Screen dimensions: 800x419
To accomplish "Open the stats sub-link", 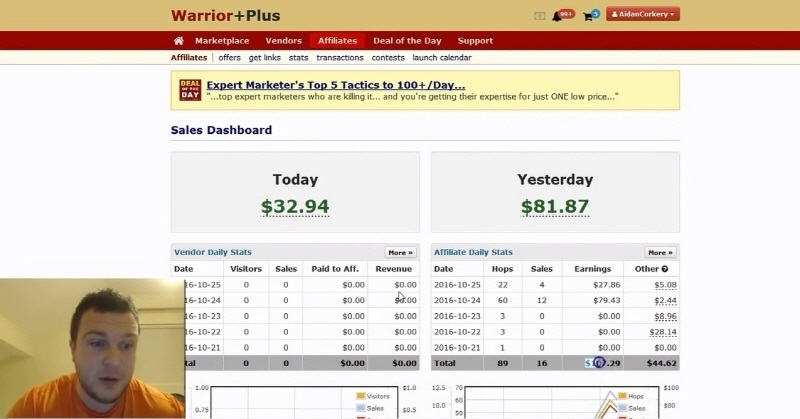I will click(x=298, y=58).
